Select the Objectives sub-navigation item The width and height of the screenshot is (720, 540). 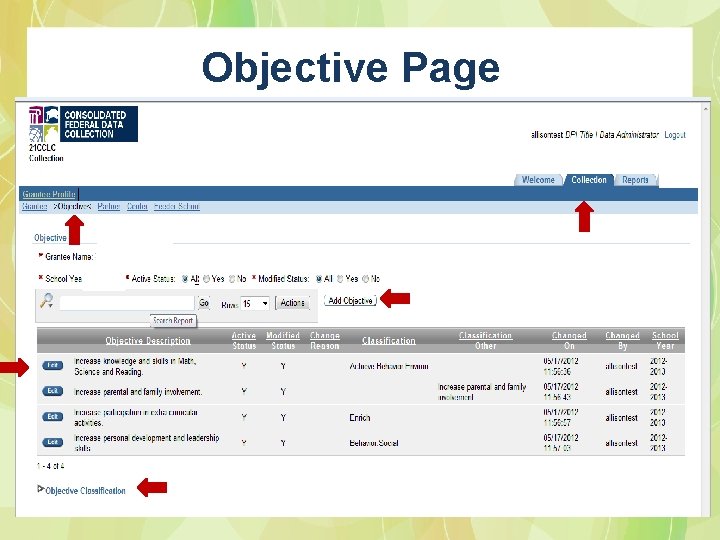72,207
